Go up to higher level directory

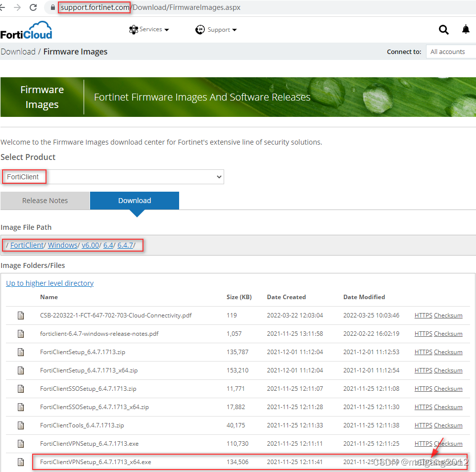pos(50,283)
